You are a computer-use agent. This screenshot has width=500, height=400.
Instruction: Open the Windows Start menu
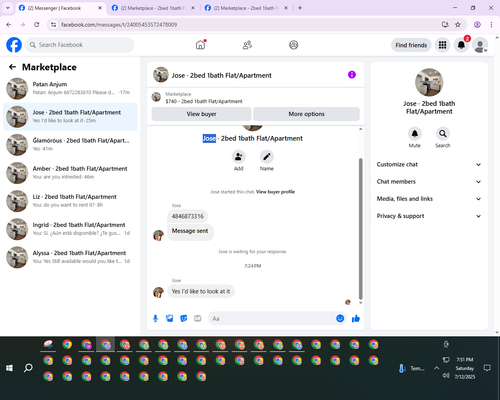tap(9, 368)
